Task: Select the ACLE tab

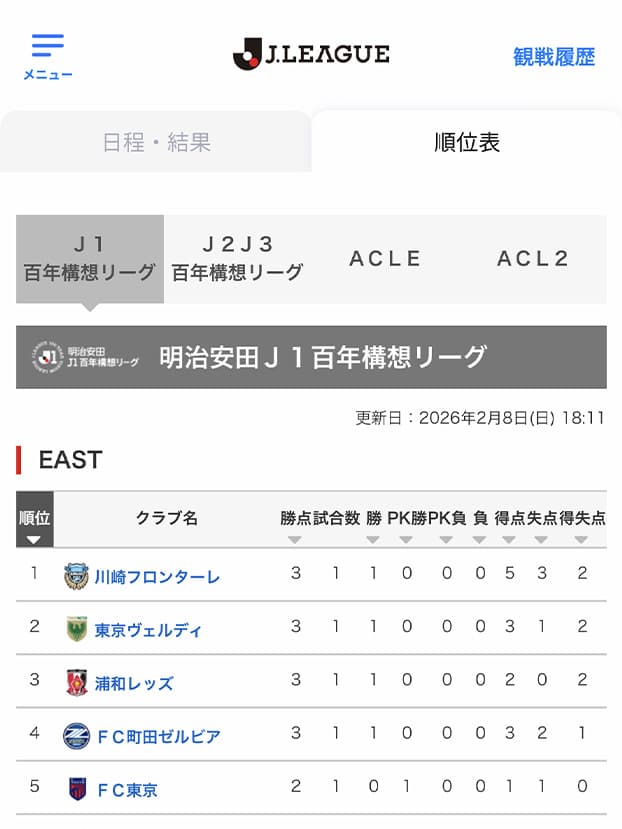Action: (385, 258)
